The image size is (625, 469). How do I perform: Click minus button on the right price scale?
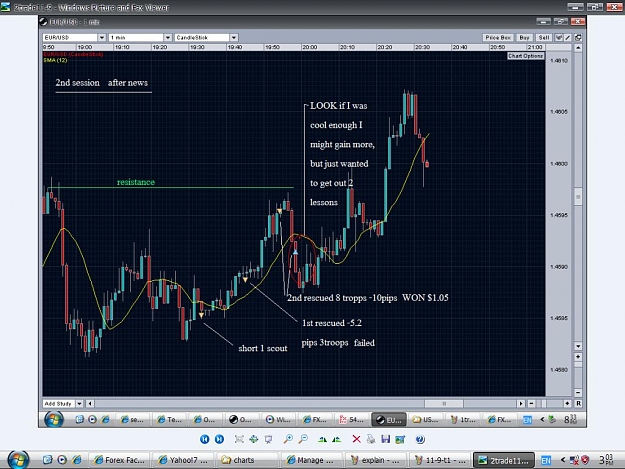coord(578,392)
